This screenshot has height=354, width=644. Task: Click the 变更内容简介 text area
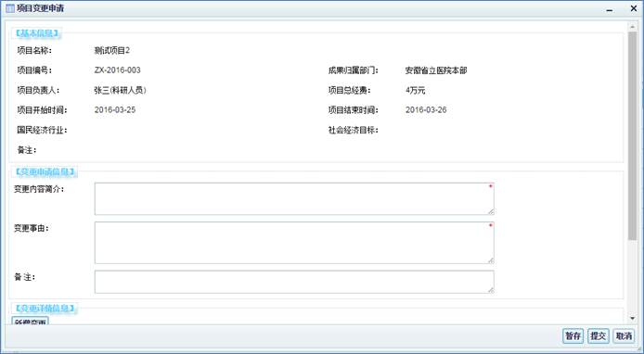pos(294,198)
